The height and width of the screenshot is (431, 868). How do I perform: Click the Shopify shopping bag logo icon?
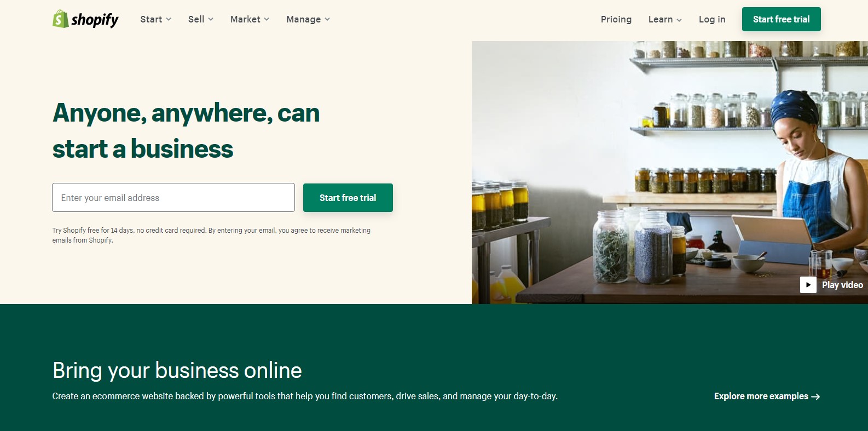(x=60, y=19)
